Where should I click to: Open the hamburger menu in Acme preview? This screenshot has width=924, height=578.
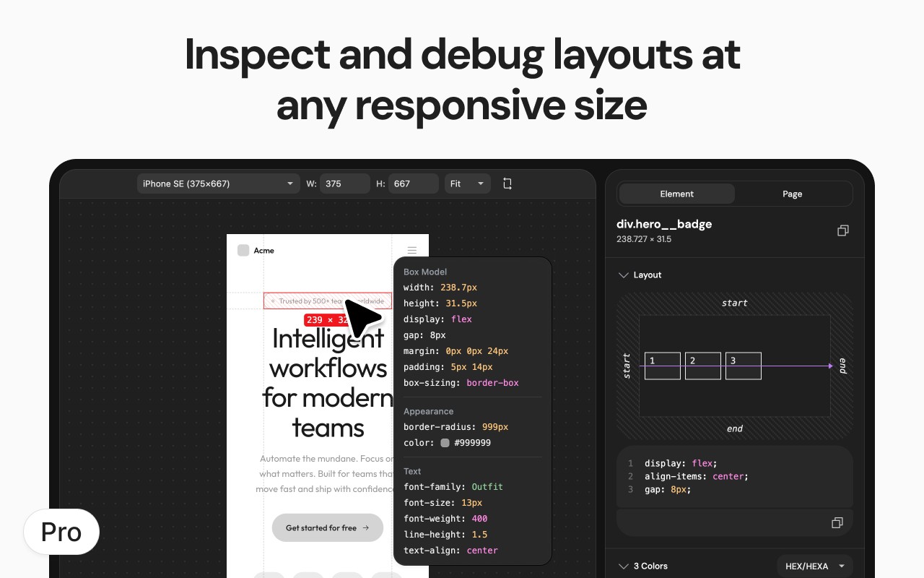(x=412, y=251)
